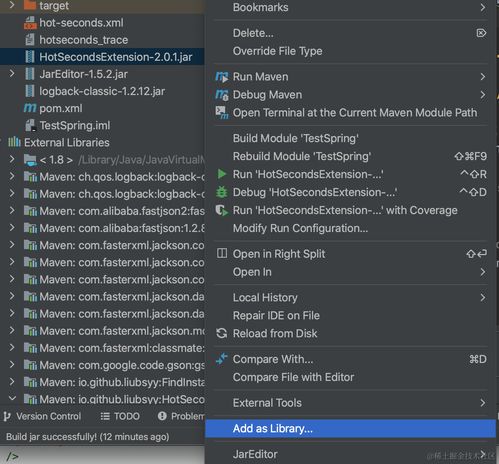Collapse the io.github.liubsyy:HotSeco library node
Image resolution: width=499 pixels, height=464 pixels.
click(12, 398)
